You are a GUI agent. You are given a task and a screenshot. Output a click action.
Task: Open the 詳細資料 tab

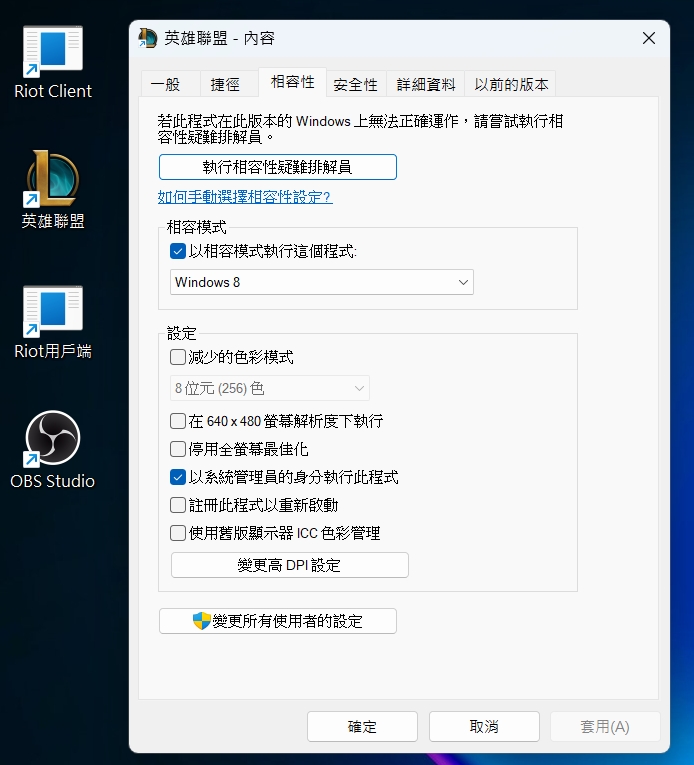(x=426, y=84)
